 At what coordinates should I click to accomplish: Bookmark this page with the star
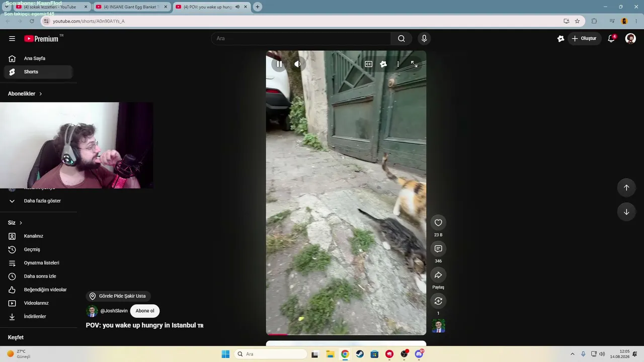point(577,21)
